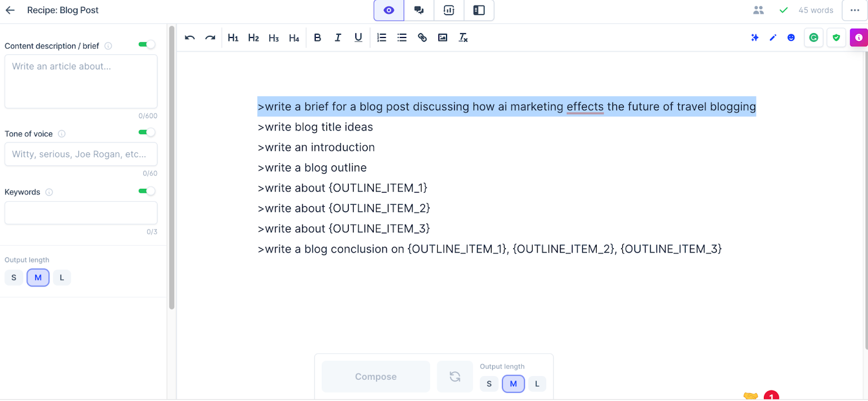The image size is (868, 401).
Task: Click the Compose button
Action: point(376,377)
